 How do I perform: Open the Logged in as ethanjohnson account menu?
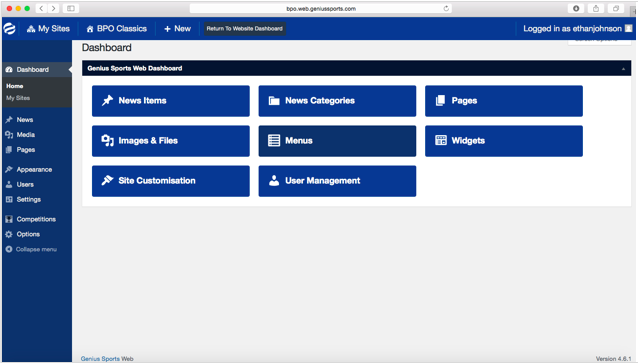coord(577,28)
